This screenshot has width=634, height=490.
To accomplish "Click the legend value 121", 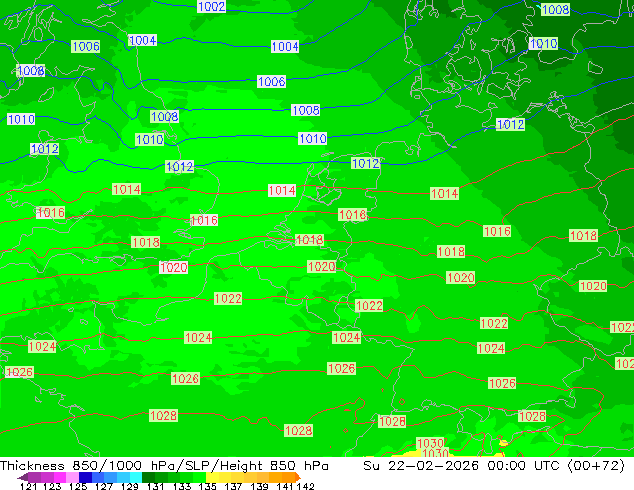I will (x=28, y=486).
